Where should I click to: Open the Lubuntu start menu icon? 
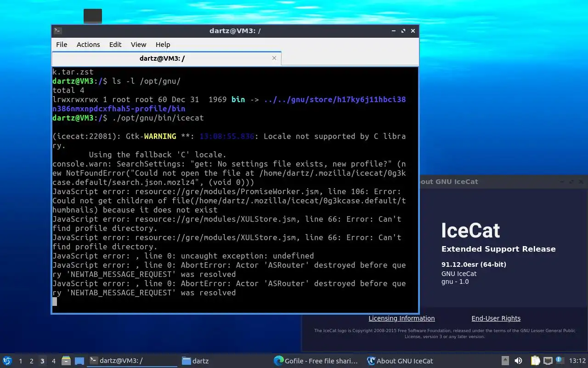point(7,361)
